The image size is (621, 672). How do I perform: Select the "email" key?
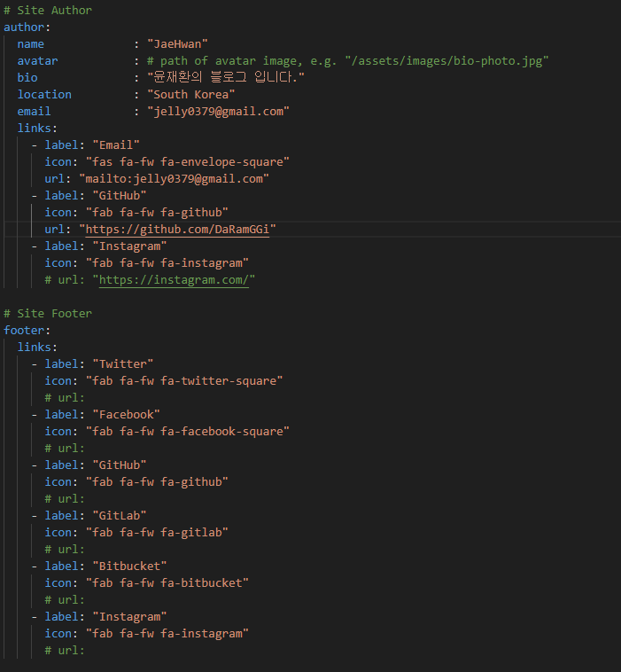pyautogui.click(x=34, y=112)
